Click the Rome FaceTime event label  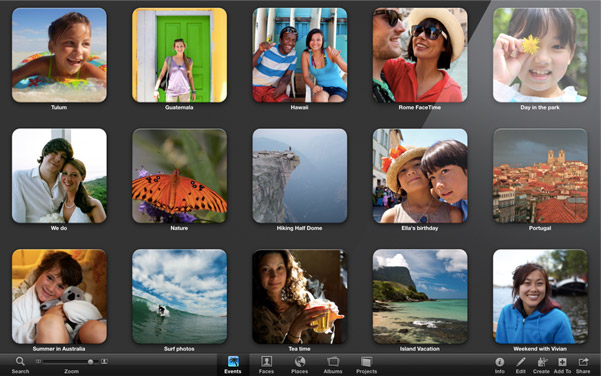[x=420, y=107]
